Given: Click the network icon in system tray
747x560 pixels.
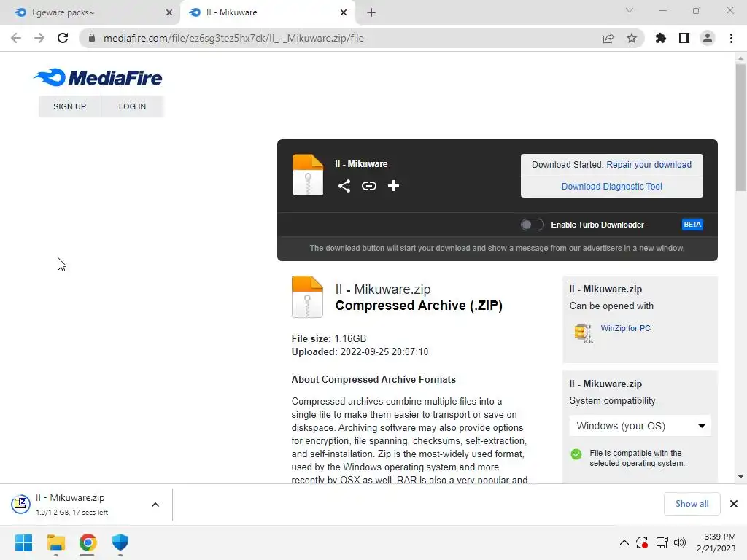Looking at the screenshot, I should (662, 542).
